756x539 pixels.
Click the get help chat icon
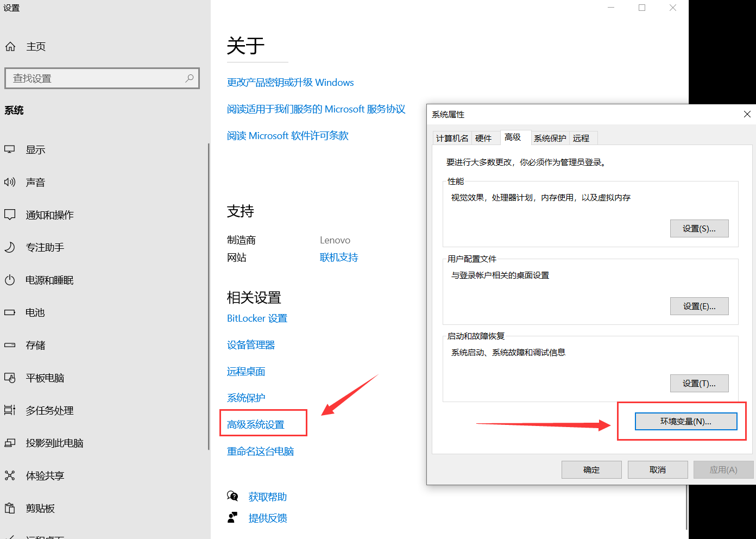pos(232,496)
